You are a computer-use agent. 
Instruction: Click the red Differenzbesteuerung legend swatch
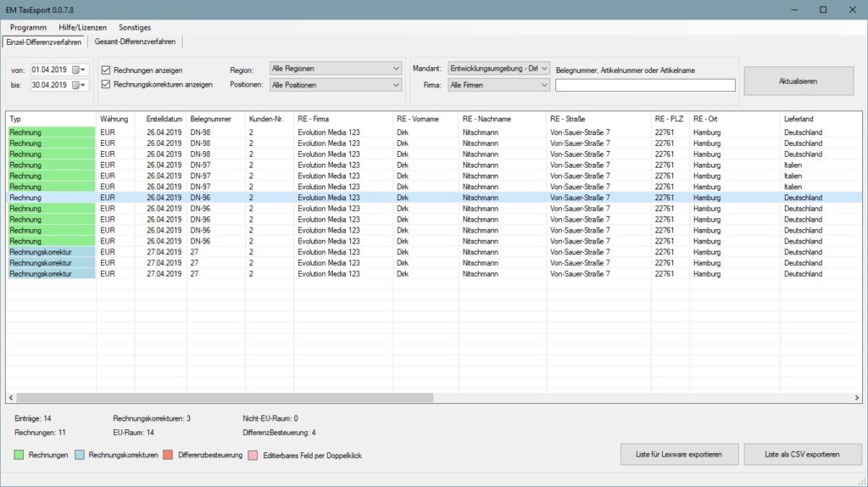click(169, 455)
